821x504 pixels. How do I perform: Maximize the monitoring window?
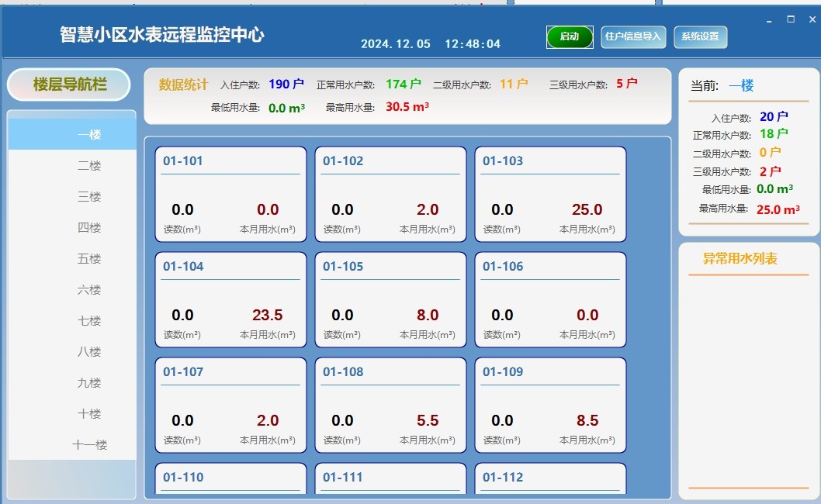click(x=791, y=19)
